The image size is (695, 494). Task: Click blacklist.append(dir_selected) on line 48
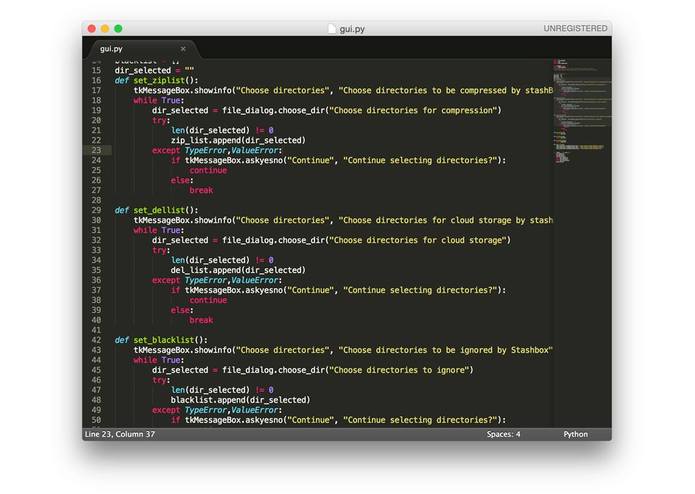[240, 400]
